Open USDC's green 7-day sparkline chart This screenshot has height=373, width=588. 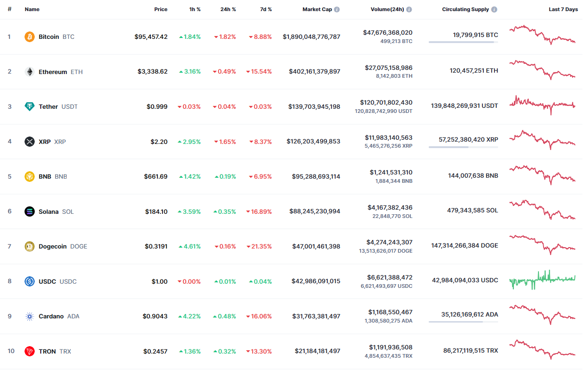(542, 280)
